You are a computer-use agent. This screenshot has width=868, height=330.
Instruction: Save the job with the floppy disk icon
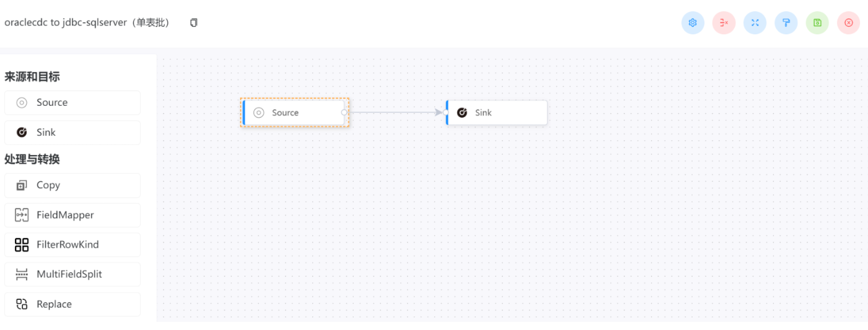tap(817, 23)
